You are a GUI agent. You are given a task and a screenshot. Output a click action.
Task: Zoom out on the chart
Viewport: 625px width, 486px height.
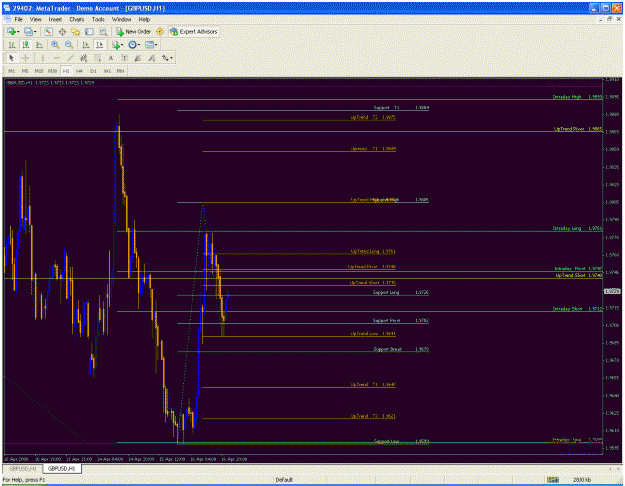[69, 45]
